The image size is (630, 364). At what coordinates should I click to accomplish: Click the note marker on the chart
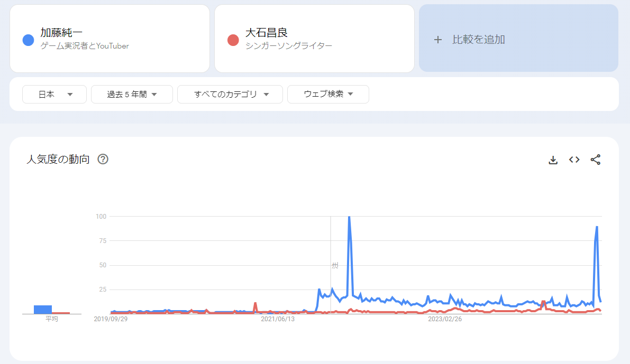click(x=334, y=265)
